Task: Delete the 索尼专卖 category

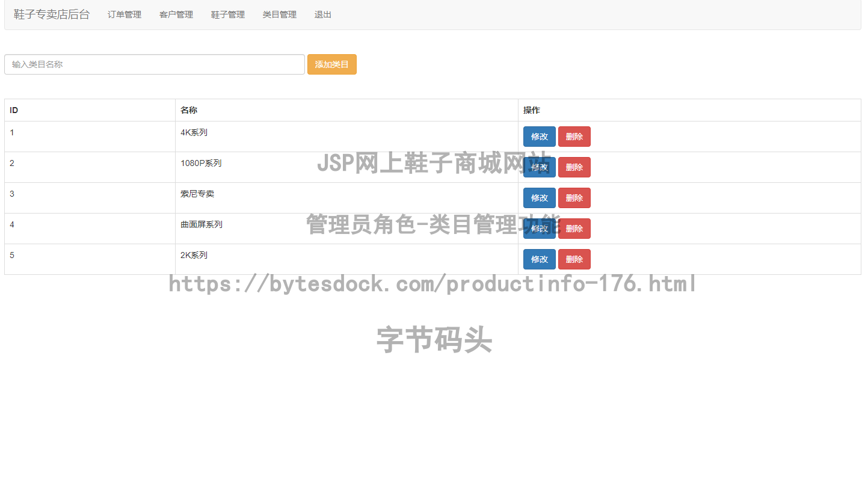Action: tap(574, 198)
